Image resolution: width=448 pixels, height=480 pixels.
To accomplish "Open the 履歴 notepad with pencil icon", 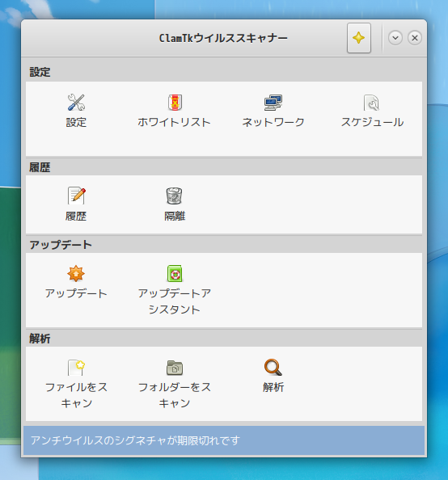I will click(x=76, y=196).
